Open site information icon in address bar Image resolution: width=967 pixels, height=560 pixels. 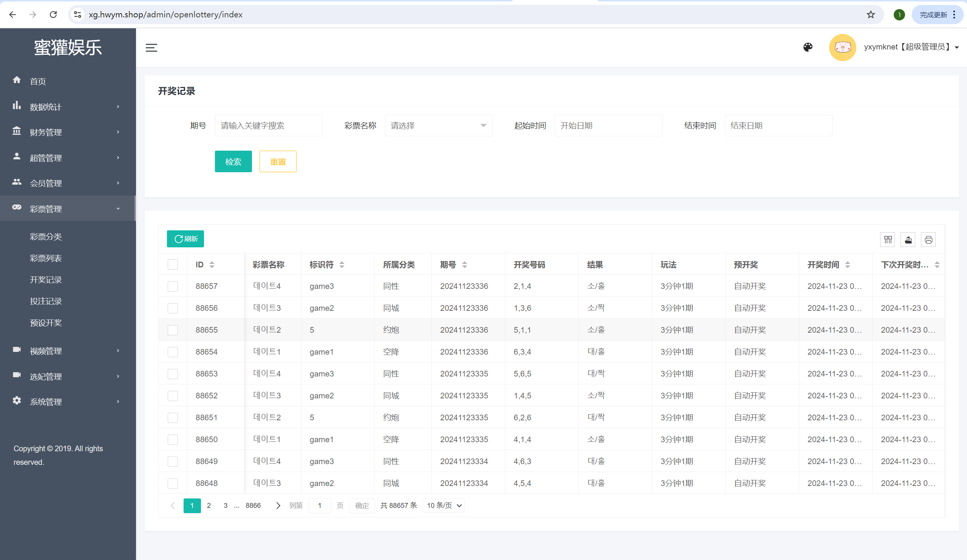click(x=78, y=15)
